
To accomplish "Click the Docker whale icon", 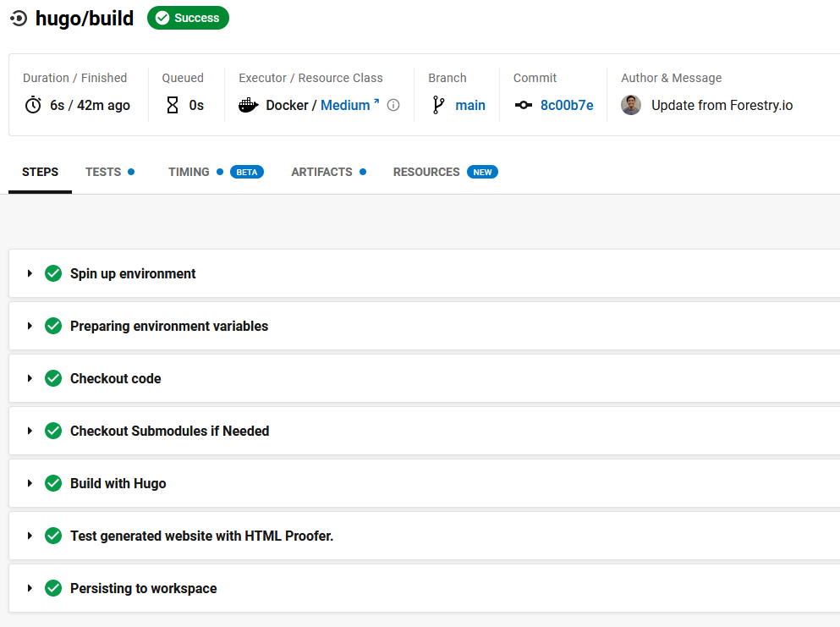I will [248, 105].
